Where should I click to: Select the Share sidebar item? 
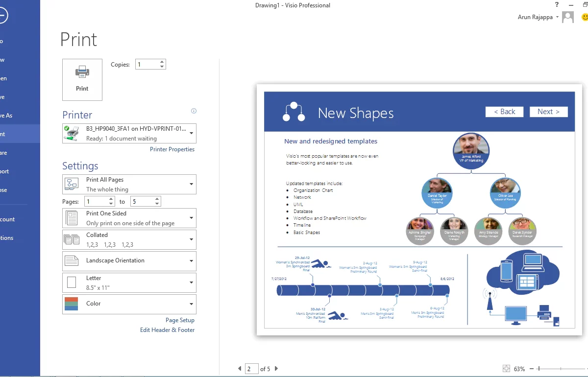pyautogui.click(x=20, y=153)
